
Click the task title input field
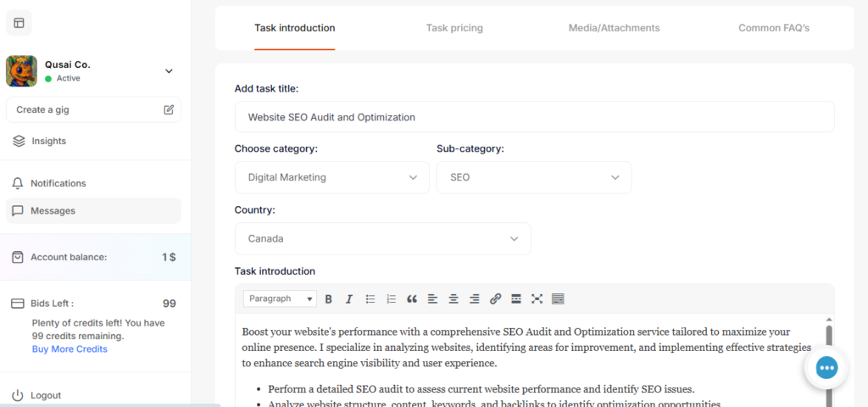point(534,117)
